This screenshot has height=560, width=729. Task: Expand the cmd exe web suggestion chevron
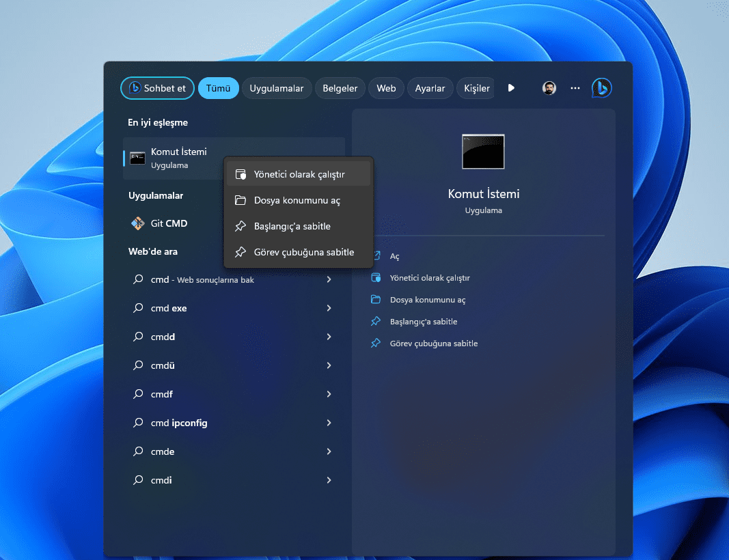coord(329,308)
